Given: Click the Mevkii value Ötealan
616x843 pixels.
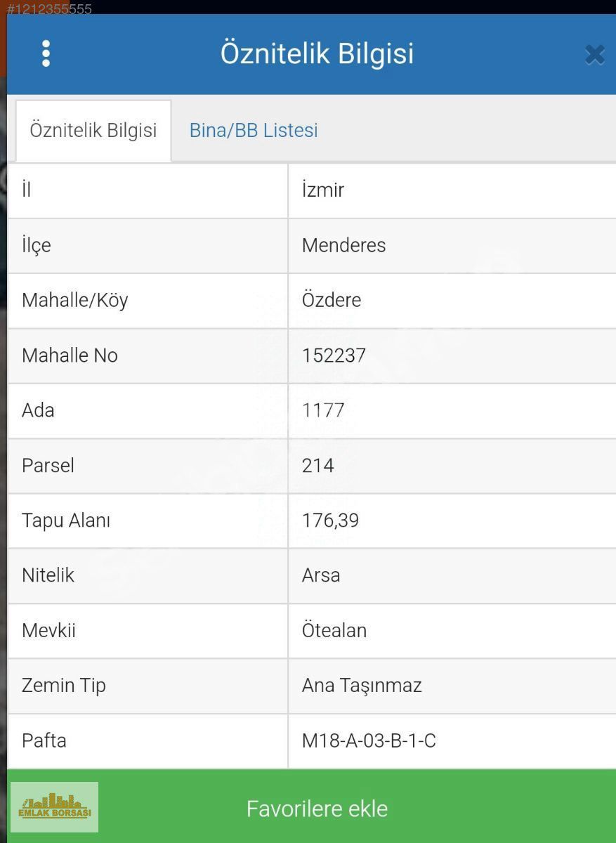Looking at the screenshot, I should (334, 630).
